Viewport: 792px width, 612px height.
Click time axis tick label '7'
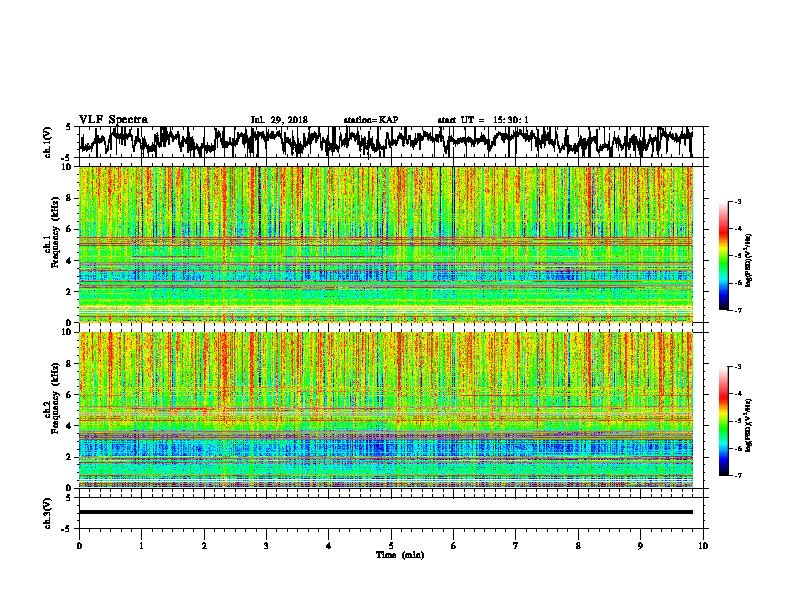coord(516,545)
